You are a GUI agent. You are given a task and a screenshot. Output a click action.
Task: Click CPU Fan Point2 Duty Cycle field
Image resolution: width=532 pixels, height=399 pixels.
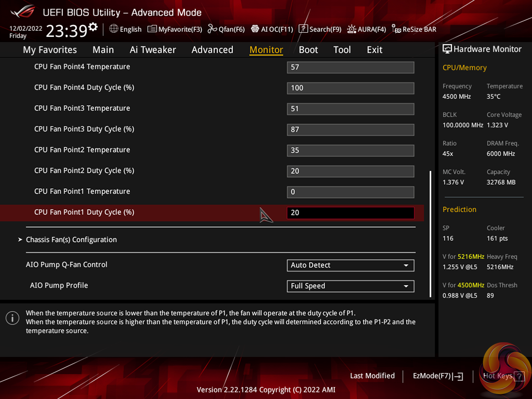pyautogui.click(x=351, y=171)
